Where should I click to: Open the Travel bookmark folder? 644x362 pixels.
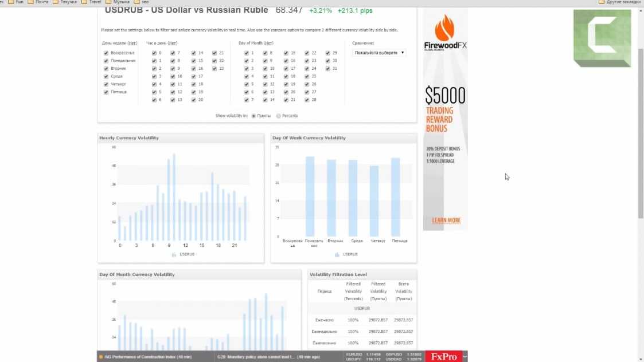(x=91, y=2)
